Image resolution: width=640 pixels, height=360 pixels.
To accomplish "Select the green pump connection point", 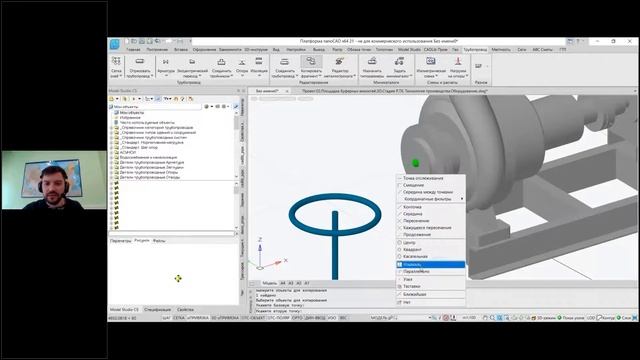I will [x=416, y=163].
